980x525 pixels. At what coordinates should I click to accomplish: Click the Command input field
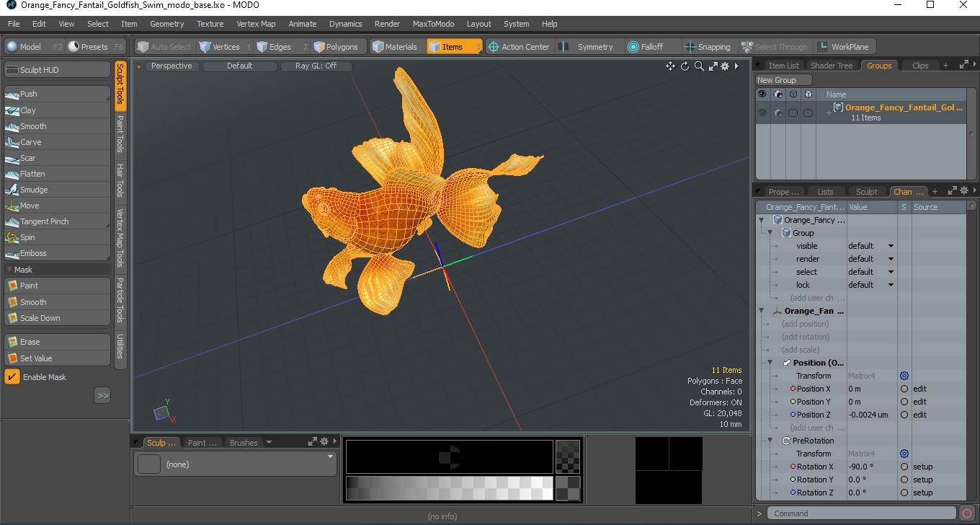coord(862,513)
